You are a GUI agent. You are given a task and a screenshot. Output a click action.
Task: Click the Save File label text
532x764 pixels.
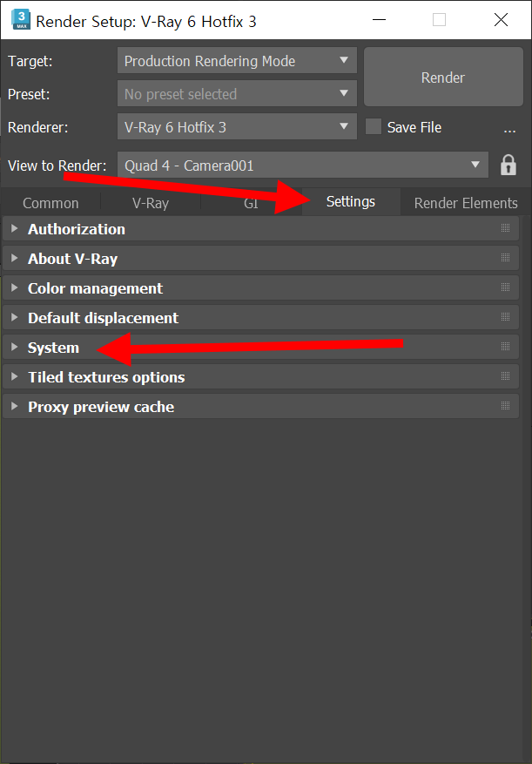click(x=414, y=128)
